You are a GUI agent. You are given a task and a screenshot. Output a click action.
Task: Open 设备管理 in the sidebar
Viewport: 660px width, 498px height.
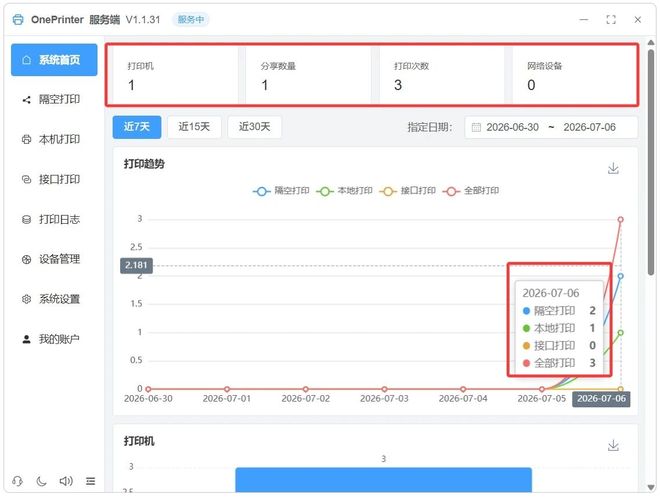54,259
